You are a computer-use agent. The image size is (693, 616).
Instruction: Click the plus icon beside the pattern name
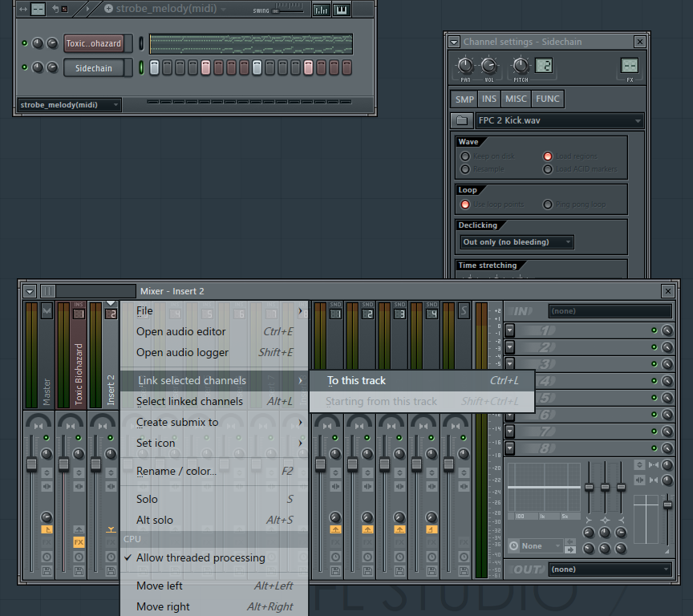pyautogui.click(x=108, y=8)
